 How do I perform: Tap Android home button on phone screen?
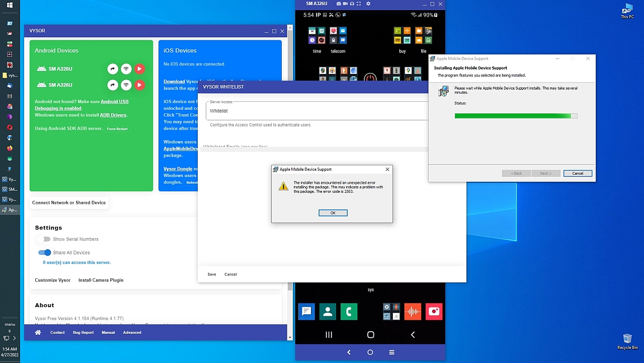pos(371,335)
